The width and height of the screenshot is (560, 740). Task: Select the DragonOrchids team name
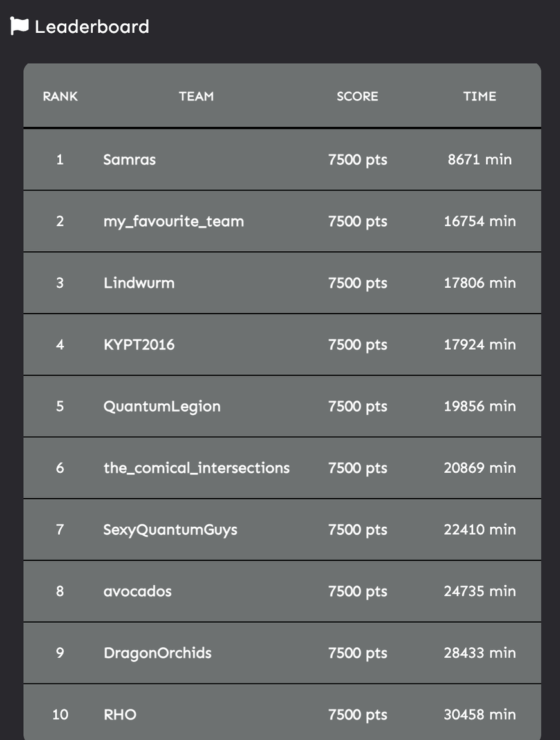[158, 653]
